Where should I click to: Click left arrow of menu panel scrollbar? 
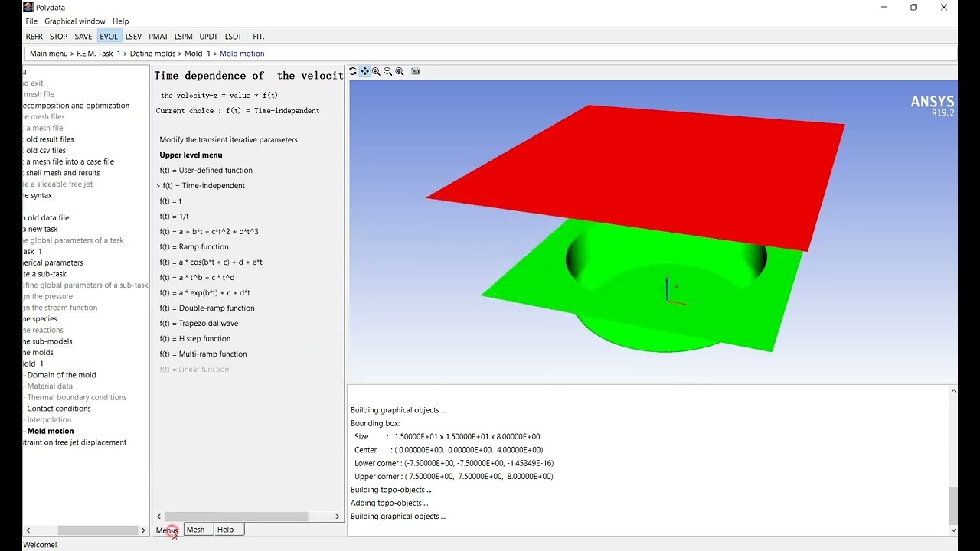[159, 517]
